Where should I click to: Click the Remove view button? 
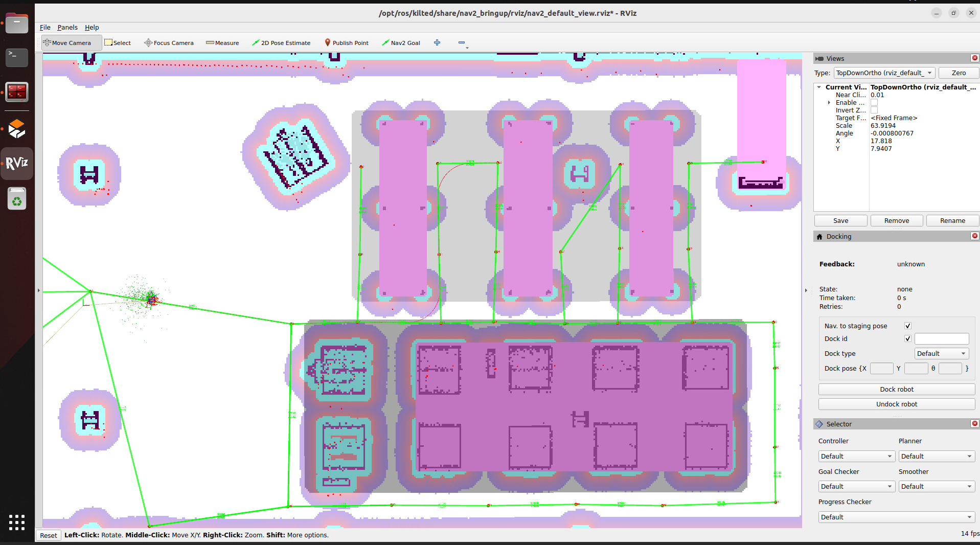pyautogui.click(x=897, y=221)
